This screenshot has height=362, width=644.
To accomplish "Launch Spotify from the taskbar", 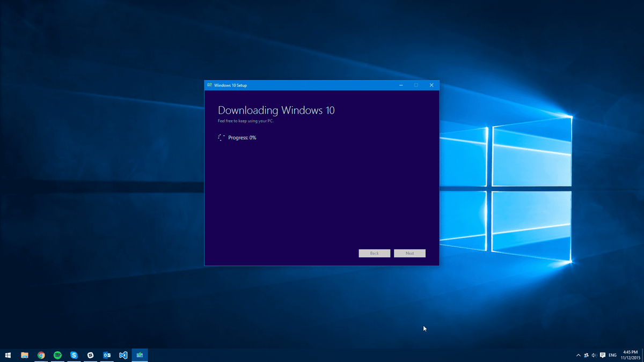I will [57, 354].
